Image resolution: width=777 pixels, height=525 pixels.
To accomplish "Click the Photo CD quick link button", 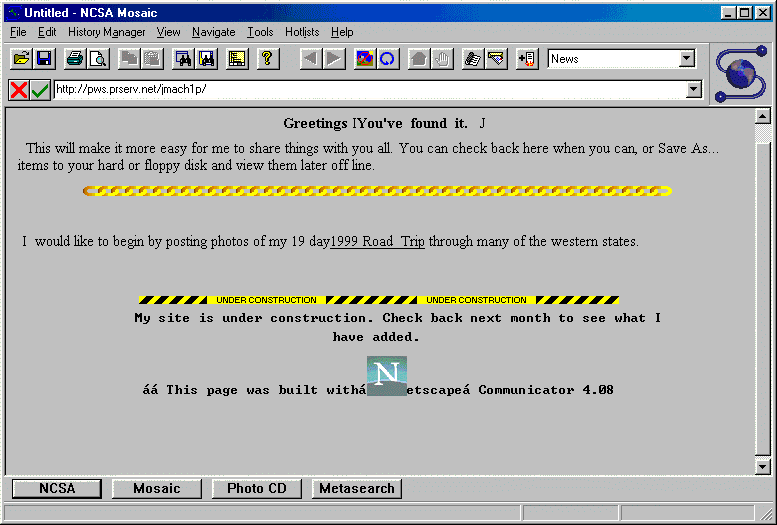I will click(257, 488).
